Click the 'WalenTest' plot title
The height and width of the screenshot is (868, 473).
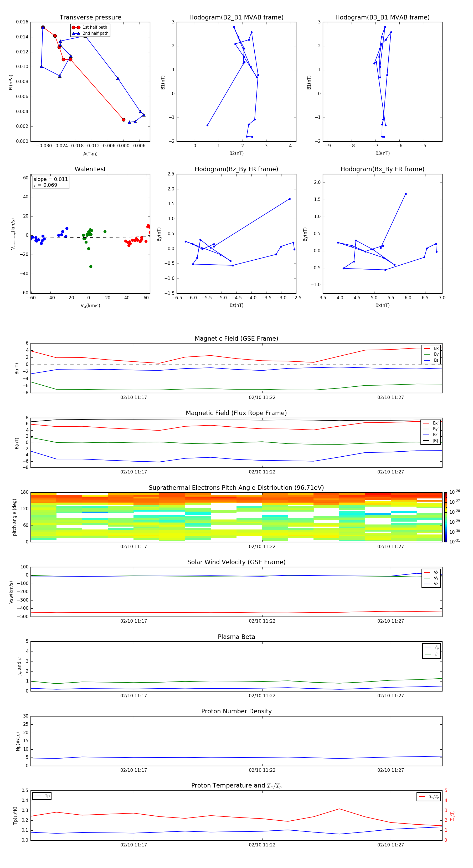[x=90, y=169]
